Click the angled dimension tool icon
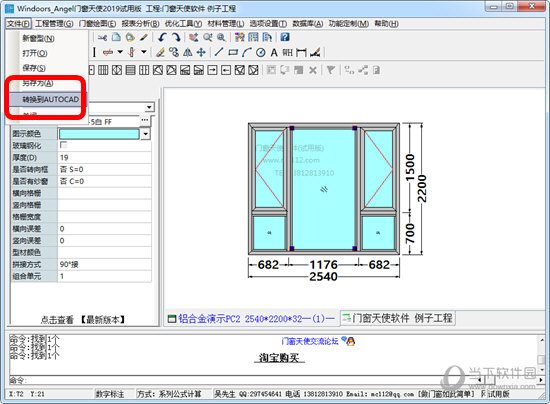The width and height of the screenshot is (550, 404). coord(315,53)
